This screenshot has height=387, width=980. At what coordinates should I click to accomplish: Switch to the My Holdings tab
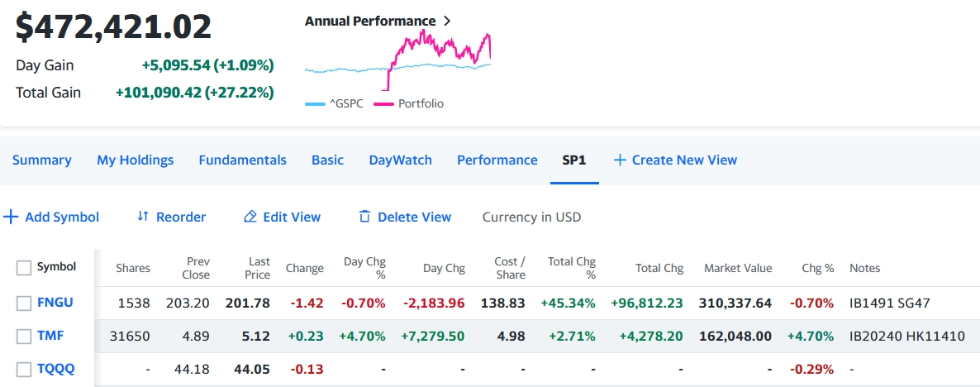pyautogui.click(x=136, y=160)
